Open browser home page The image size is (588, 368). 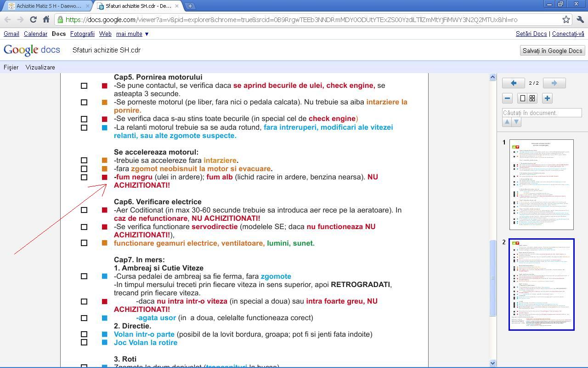(x=46, y=19)
